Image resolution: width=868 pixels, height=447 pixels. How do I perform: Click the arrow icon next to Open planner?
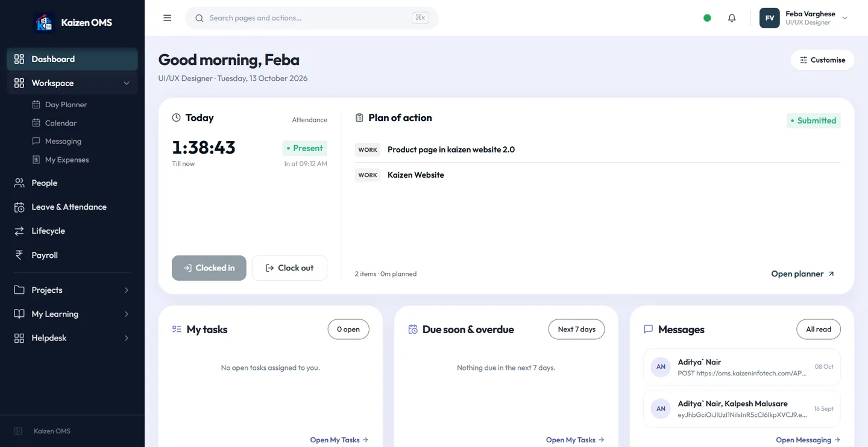point(831,274)
